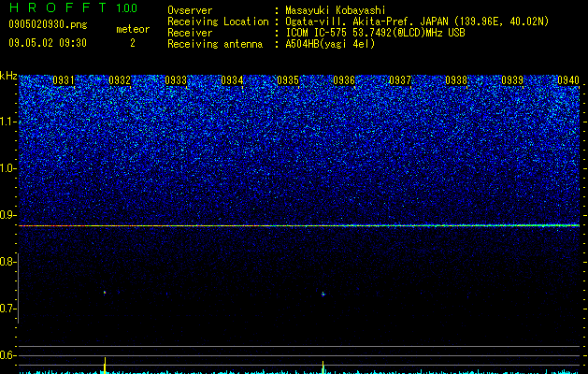Select the 1.0 kHz axis label
Screen dimensions: 588x374
(7, 168)
